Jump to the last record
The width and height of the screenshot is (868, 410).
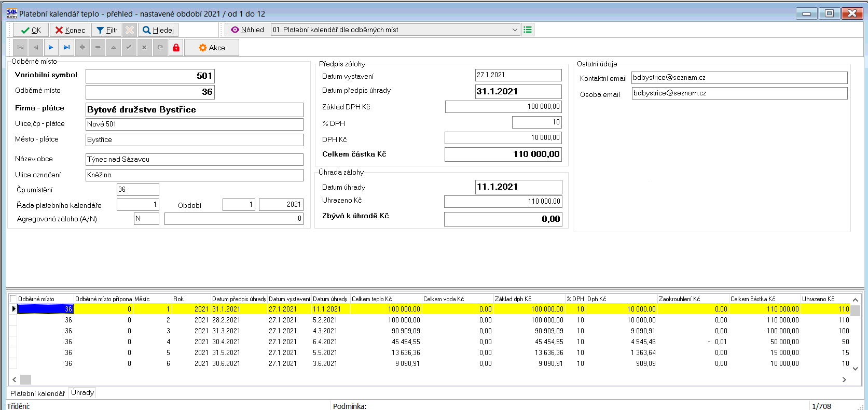pyautogui.click(x=66, y=48)
